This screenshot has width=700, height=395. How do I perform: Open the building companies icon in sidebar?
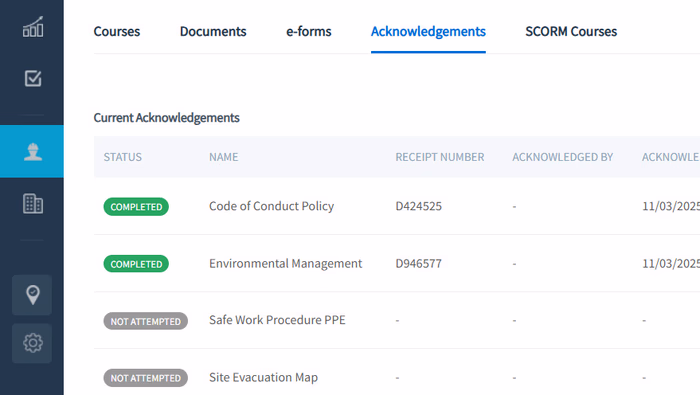pos(33,204)
